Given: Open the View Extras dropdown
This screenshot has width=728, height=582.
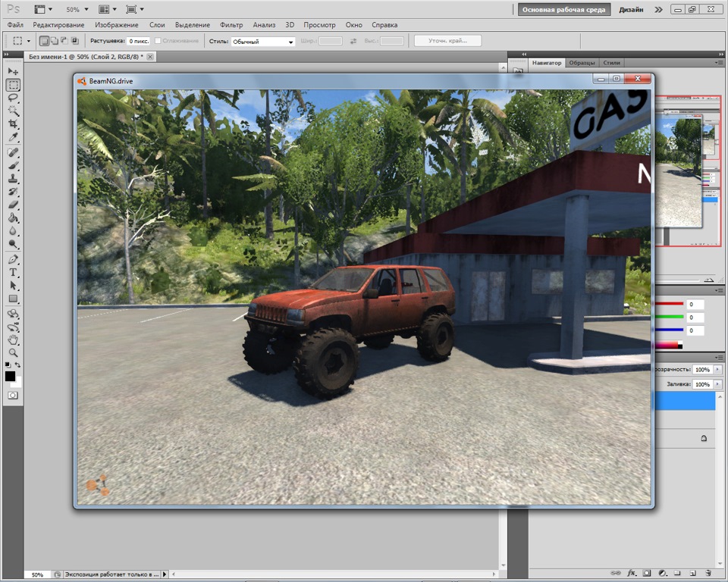Looking at the screenshot, I should tap(43, 9).
